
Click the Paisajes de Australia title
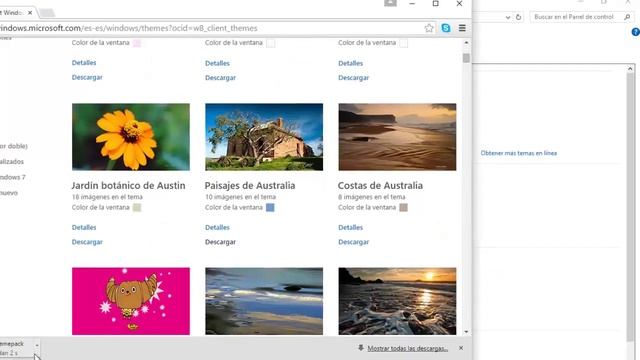(250, 185)
